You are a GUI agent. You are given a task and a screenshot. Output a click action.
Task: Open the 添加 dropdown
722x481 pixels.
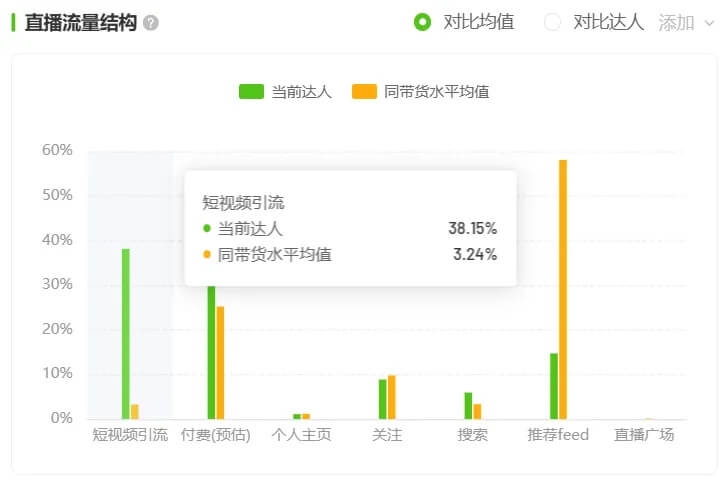[x=686, y=23]
